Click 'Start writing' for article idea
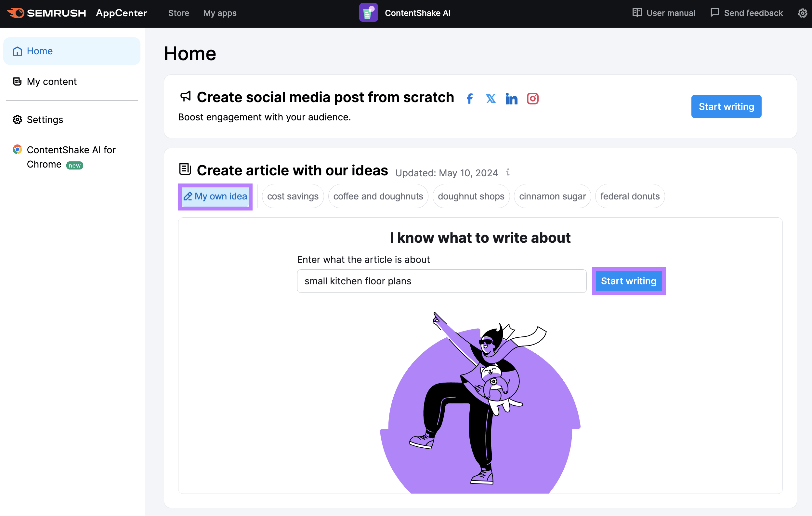812x516 pixels. (629, 281)
